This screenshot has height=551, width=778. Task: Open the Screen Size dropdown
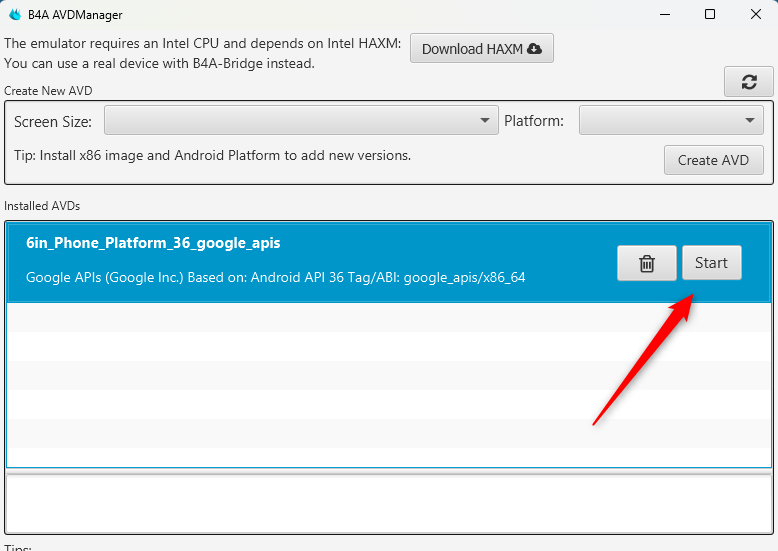(301, 120)
